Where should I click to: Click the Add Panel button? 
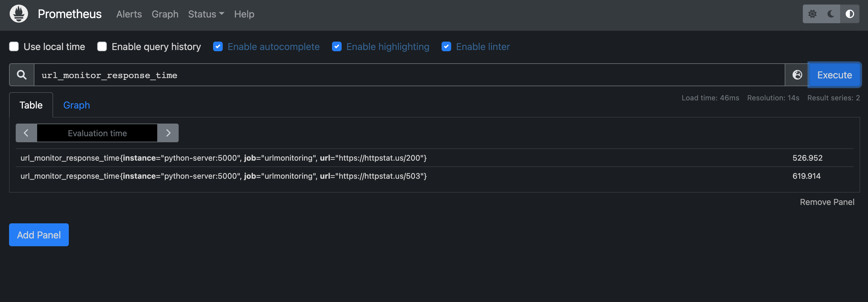point(38,235)
